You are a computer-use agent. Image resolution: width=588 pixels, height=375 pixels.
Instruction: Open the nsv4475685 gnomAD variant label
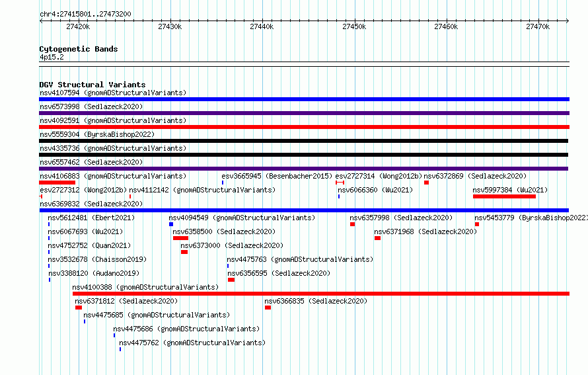(157, 315)
